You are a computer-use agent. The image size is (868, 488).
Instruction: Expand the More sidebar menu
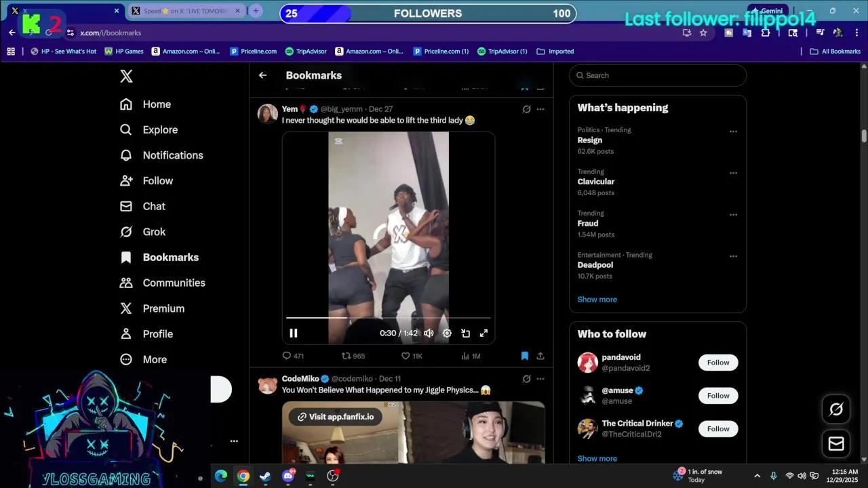143,360
